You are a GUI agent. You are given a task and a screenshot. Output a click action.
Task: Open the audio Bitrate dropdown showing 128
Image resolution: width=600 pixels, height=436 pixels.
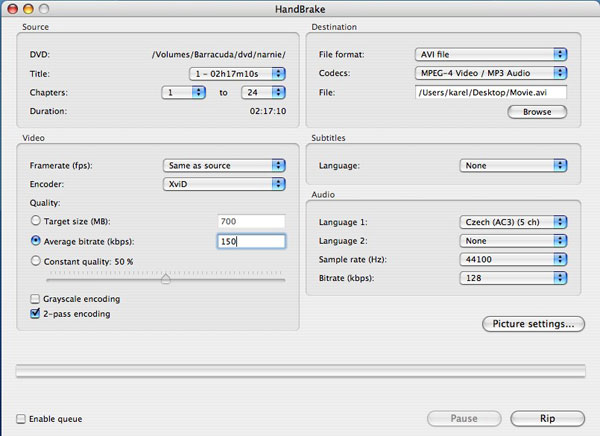[x=513, y=278]
